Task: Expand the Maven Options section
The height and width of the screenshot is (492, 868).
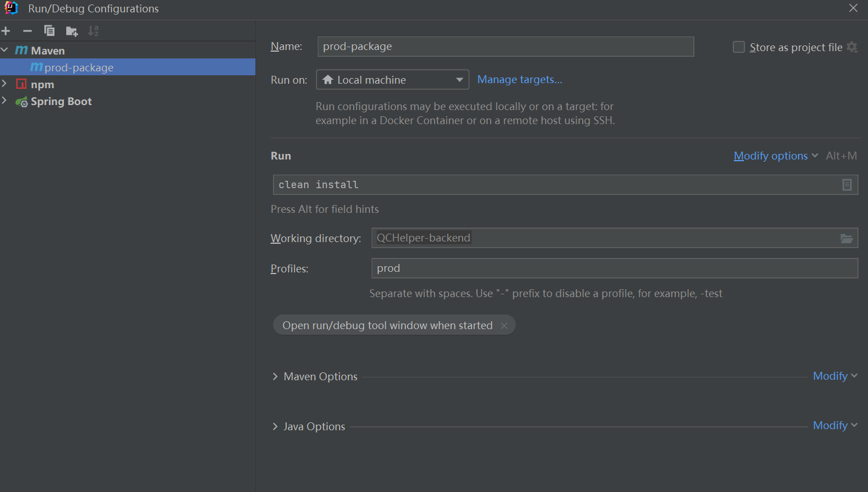Action: click(x=275, y=376)
